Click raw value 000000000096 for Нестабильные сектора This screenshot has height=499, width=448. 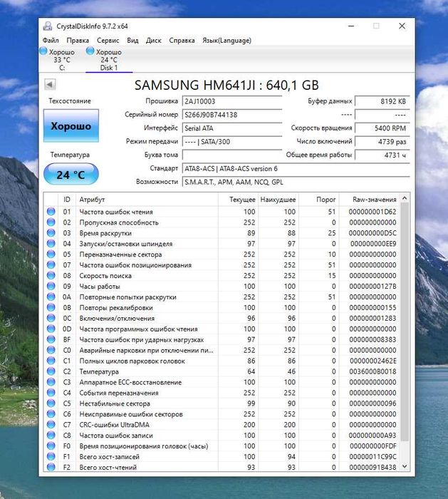373,403
